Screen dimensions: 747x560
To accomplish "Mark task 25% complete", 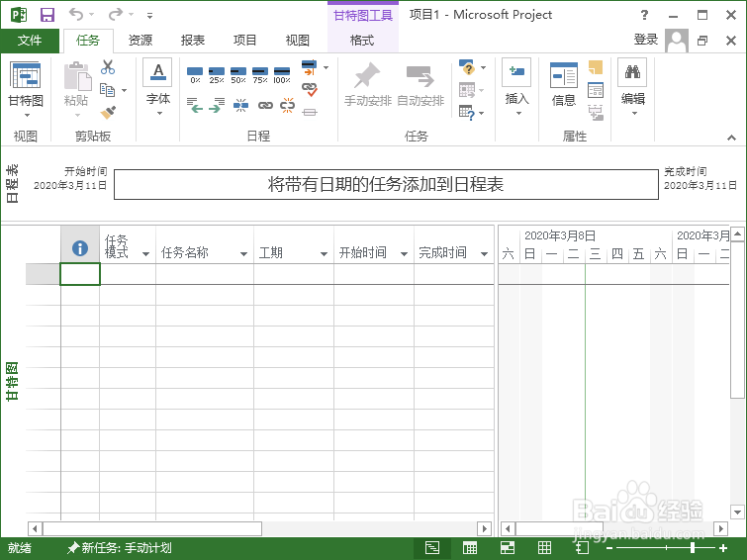I will click(x=217, y=75).
